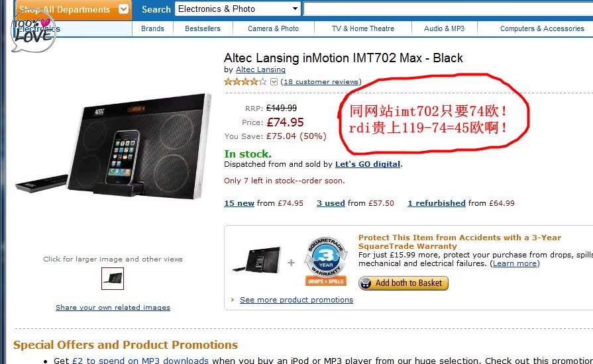Image resolution: width=593 pixels, height=364 pixels.
Task: Open Shop All Departments dropdown arrow
Action: 123,9
